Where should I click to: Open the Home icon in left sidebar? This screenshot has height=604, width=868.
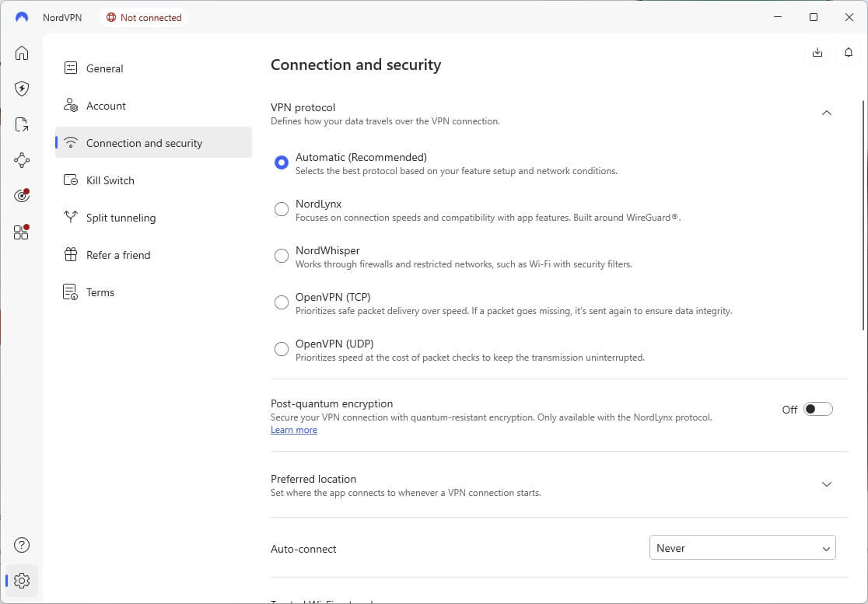(x=22, y=53)
